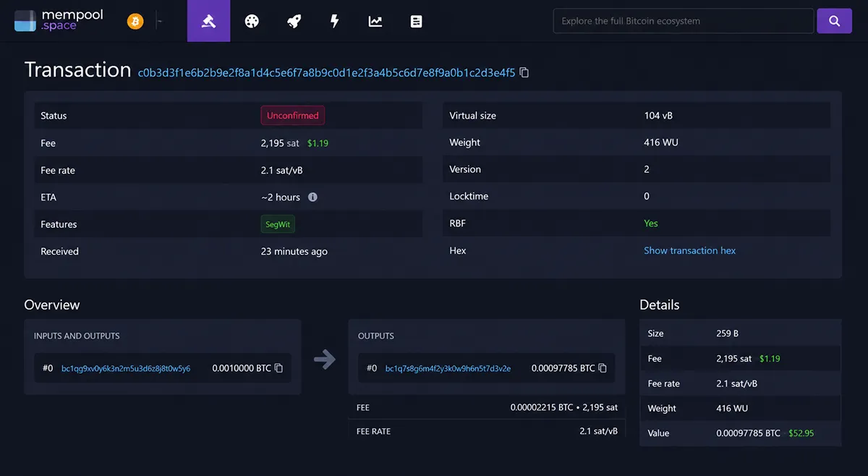Open the Accelerator rocket icon
Viewport: 868px width, 476px height.
tap(294, 21)
